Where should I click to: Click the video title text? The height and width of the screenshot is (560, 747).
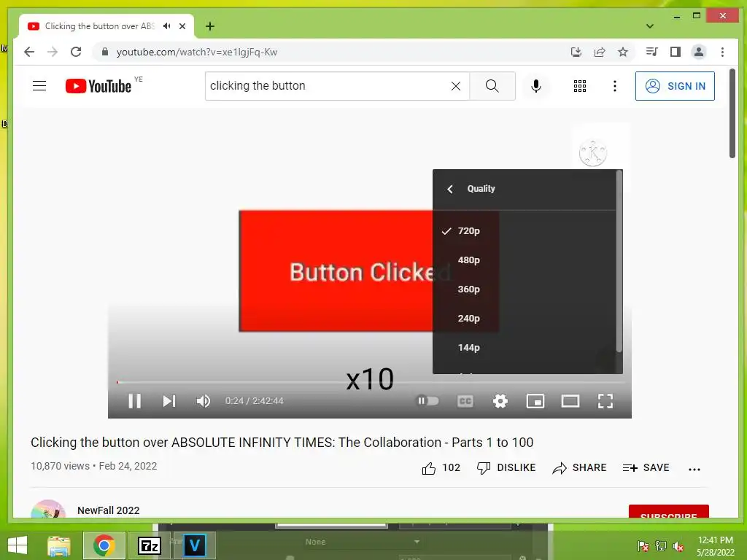tap(282, 443)
